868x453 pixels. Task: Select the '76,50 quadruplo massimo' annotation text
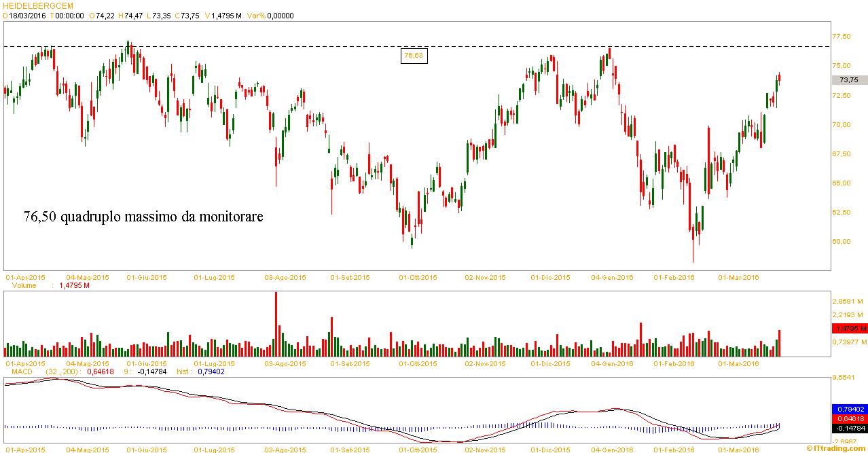pos(143,217)
